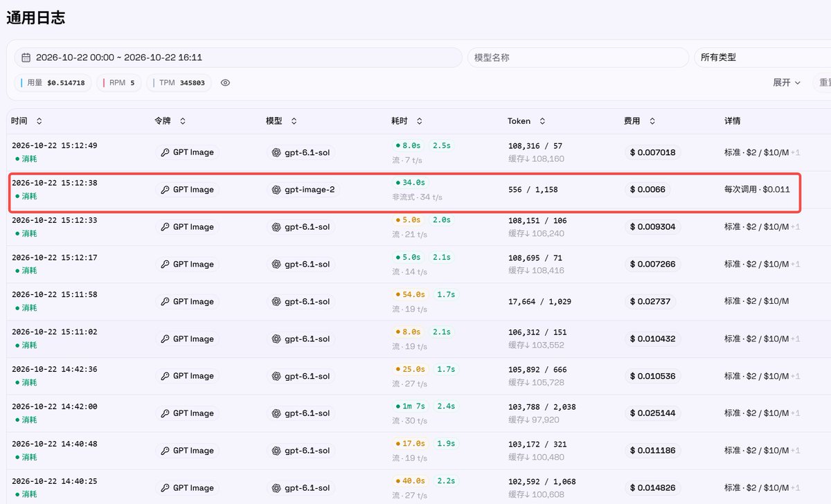Click cost $ 0.025144
Viewport: 831px width, 504px height.
pos(652,413)
